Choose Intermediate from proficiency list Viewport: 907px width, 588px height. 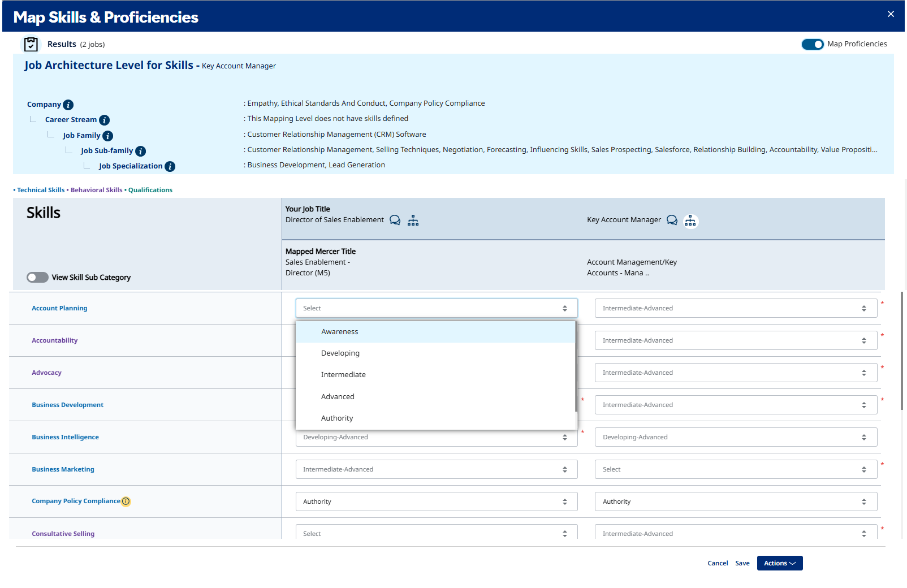pos(435,375)
